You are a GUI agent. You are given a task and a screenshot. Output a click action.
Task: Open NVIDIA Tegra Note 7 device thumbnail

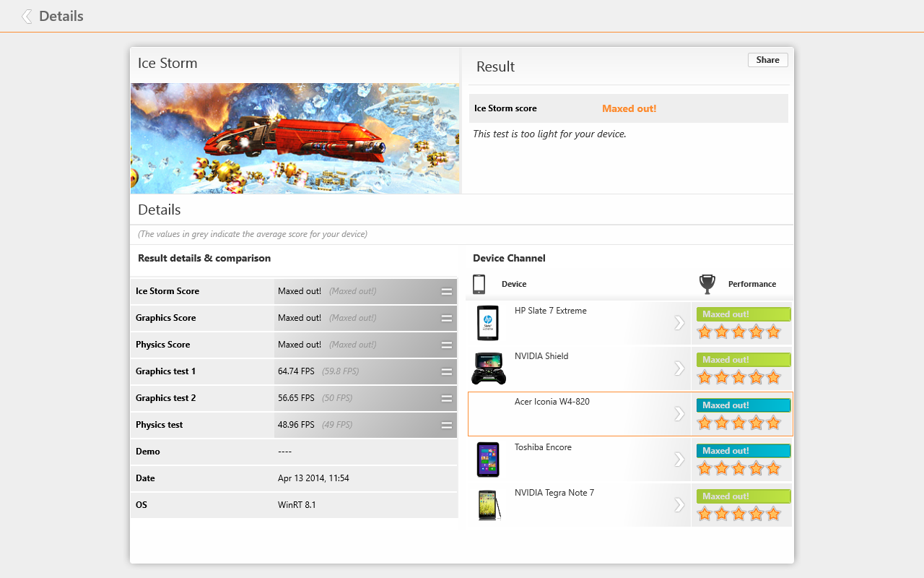(x=489, y=505)
